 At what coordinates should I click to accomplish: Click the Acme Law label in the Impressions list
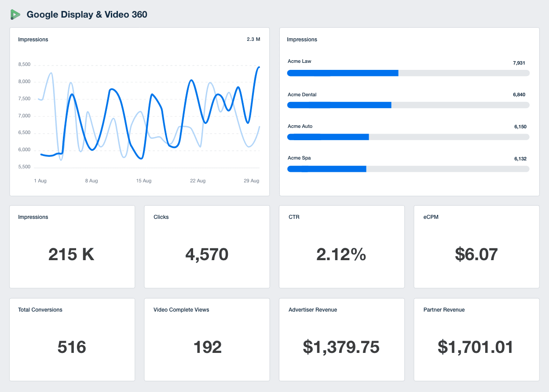pos(299,61)
